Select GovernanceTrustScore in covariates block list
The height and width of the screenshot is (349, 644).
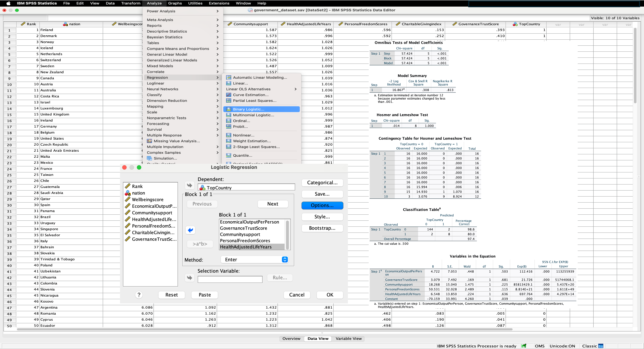click(252, 228)
